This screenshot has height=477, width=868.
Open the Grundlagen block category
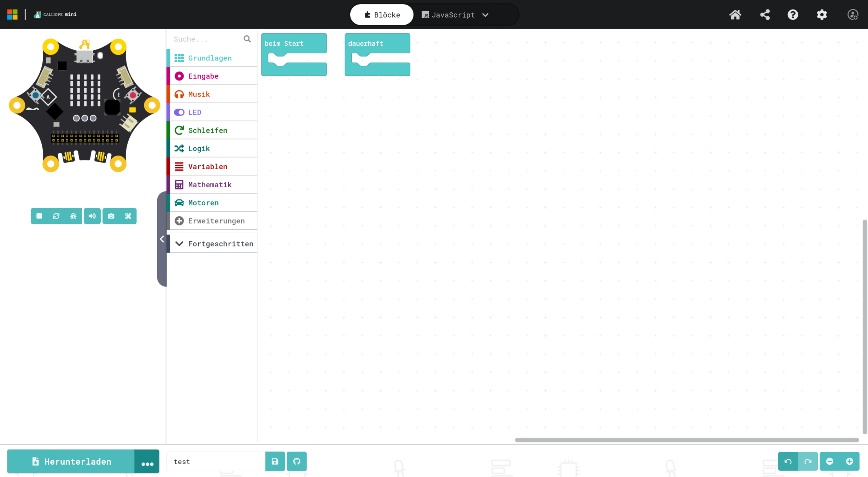210,58
